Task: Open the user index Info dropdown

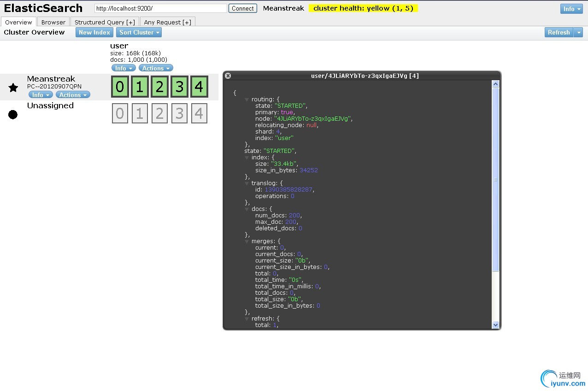Action: pyautogui.click(x=123, y=68)
